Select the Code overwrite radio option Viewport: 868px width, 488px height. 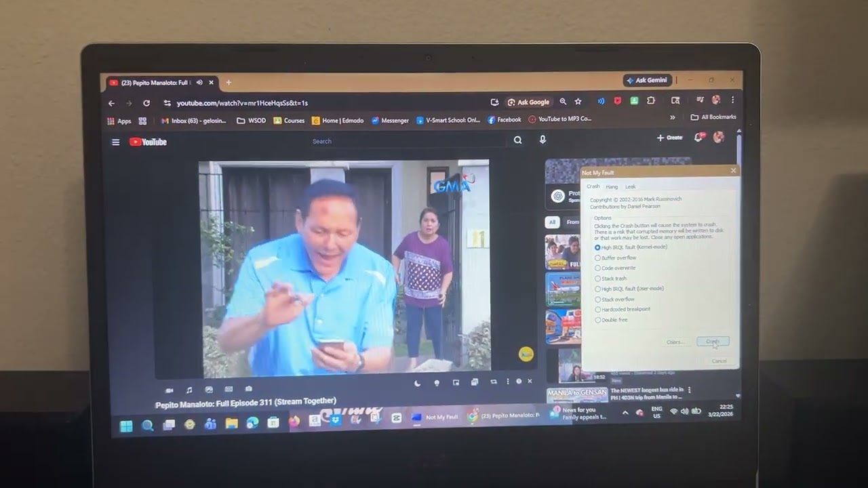click(615, 268)
